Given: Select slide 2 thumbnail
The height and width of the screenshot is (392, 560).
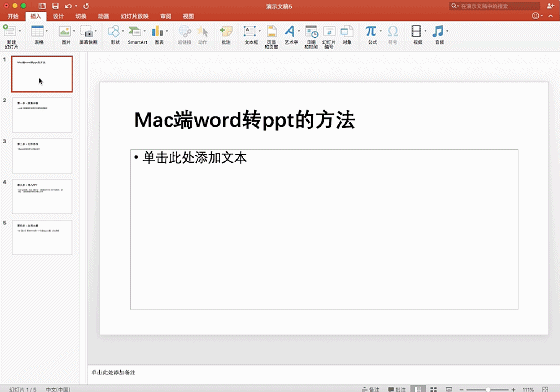Looking at the screenshot, I should (x=42, y=115).
